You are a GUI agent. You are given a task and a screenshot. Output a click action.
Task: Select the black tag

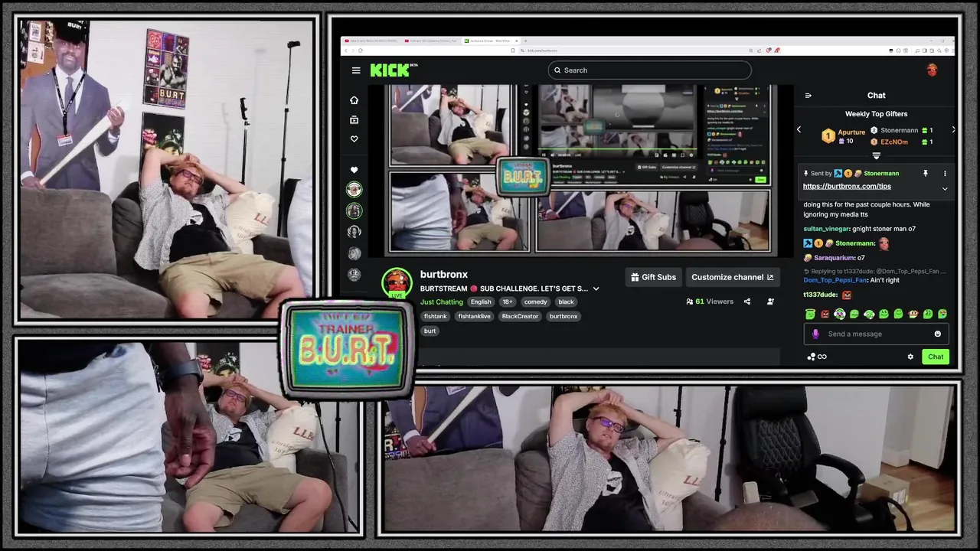[x=566, y=302]
